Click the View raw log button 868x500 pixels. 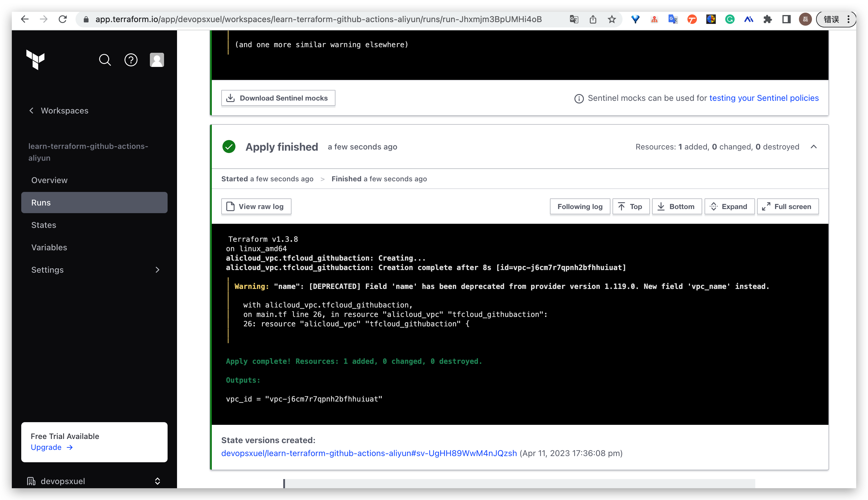256,206
